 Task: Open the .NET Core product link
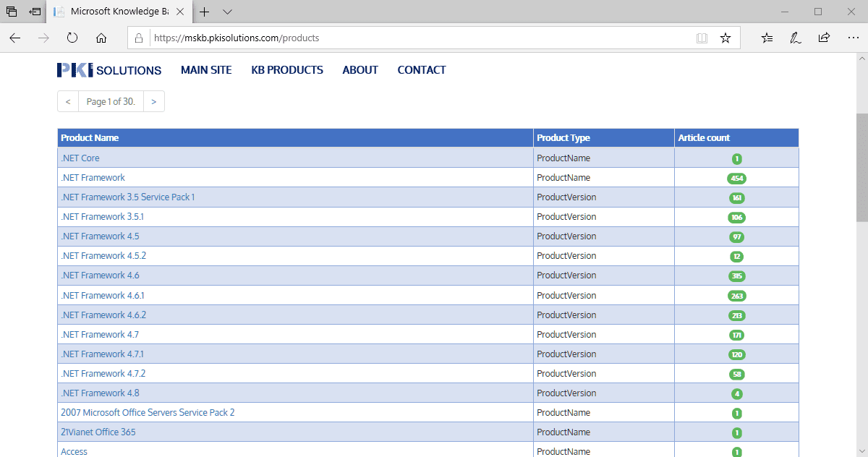pyautogui.click(x=80, y=158)
